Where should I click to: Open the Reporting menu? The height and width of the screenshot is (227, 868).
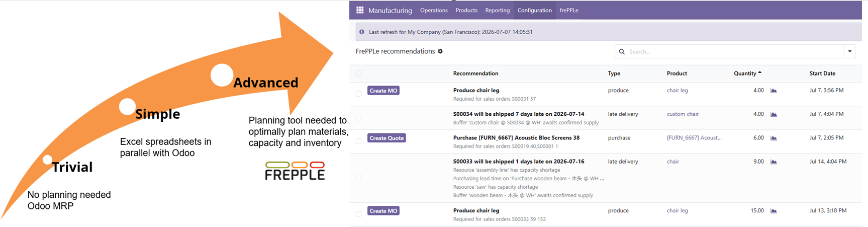coord(497,10)
